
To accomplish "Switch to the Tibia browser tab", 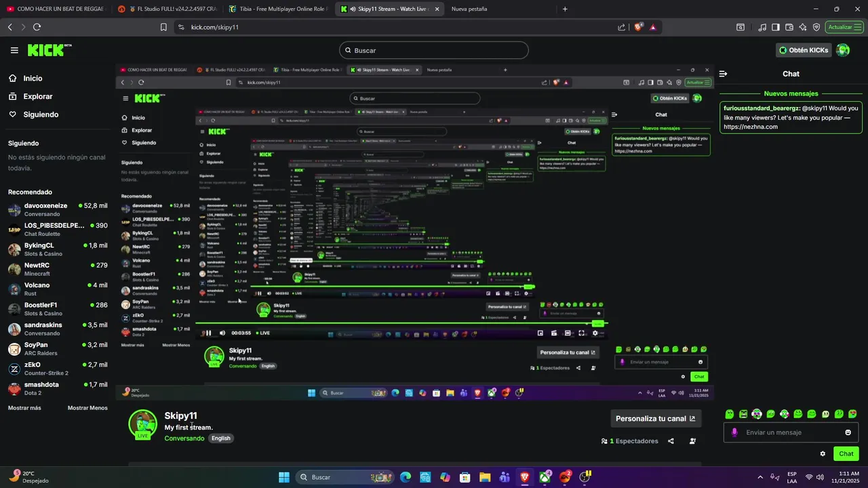I will [278, 9].
